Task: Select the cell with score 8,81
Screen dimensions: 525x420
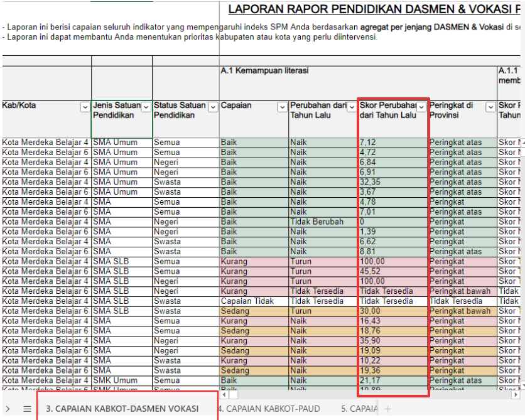Action: [393, 252]
